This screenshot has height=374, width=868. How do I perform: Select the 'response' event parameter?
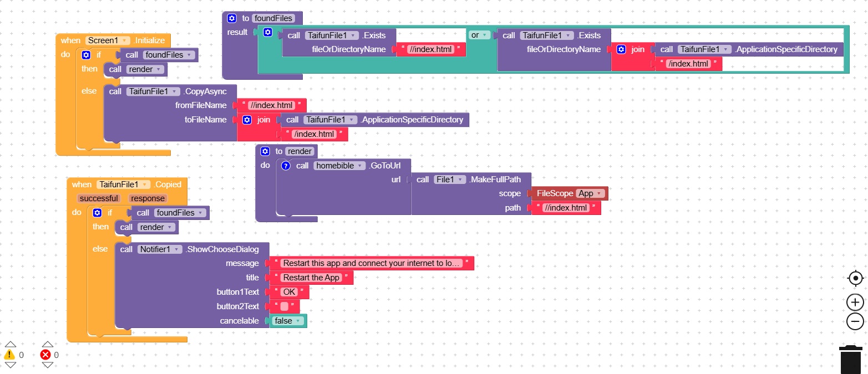pos(148,198)
